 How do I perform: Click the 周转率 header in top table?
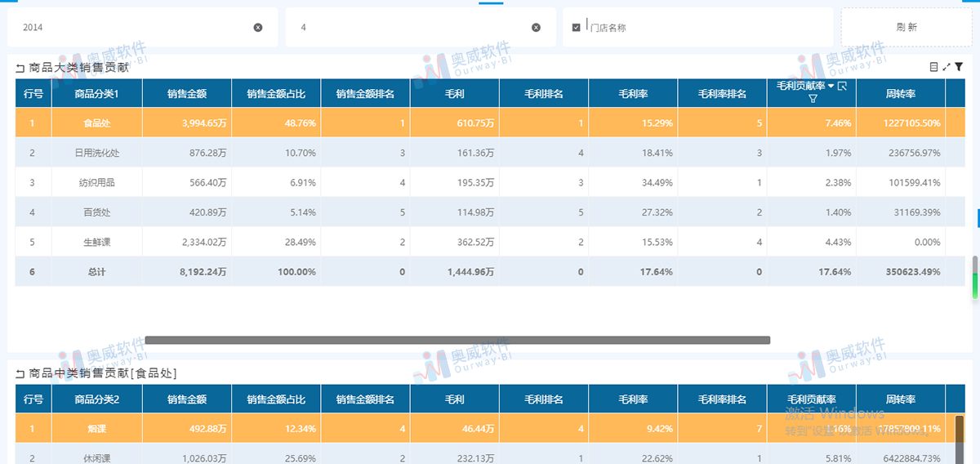tap(901, 93)
